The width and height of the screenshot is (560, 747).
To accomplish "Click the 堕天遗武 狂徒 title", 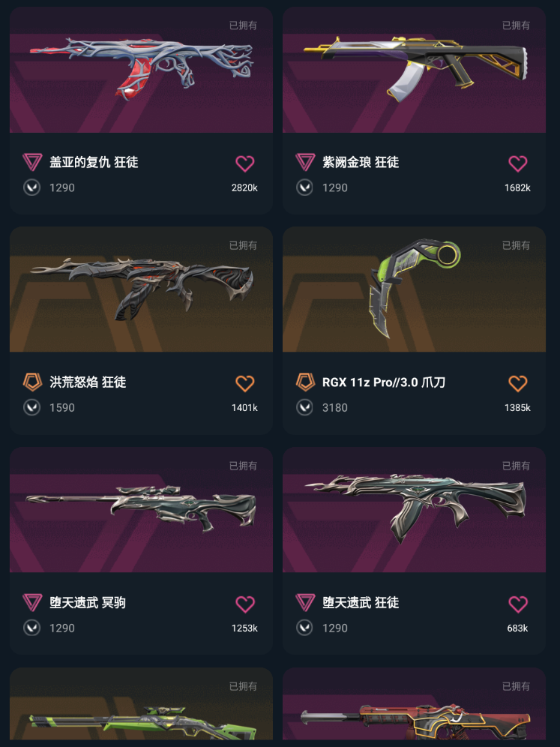I will pos(361,603).
